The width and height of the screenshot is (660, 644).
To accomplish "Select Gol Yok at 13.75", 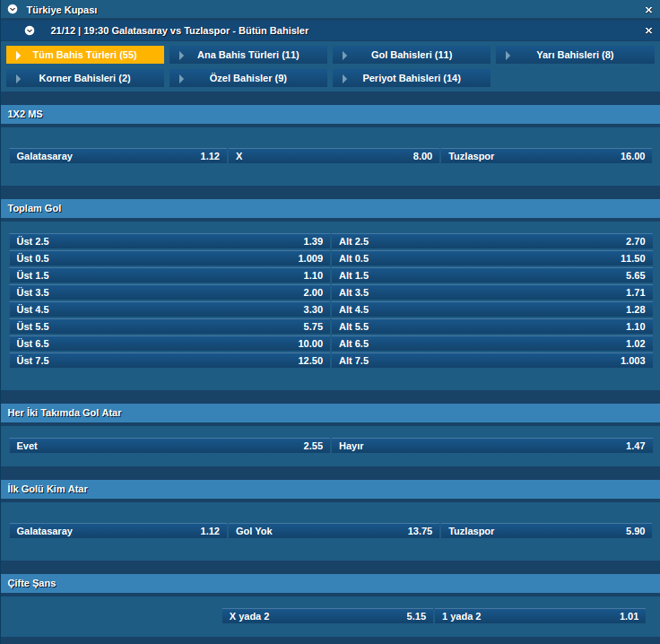I will [334, 531].
